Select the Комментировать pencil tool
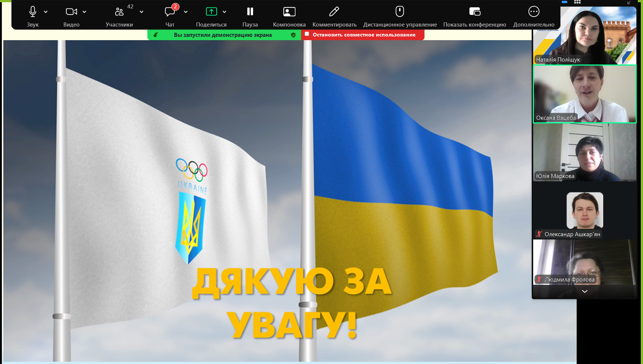This screenshot has width=643, height=364. click(x=334, y=12)
